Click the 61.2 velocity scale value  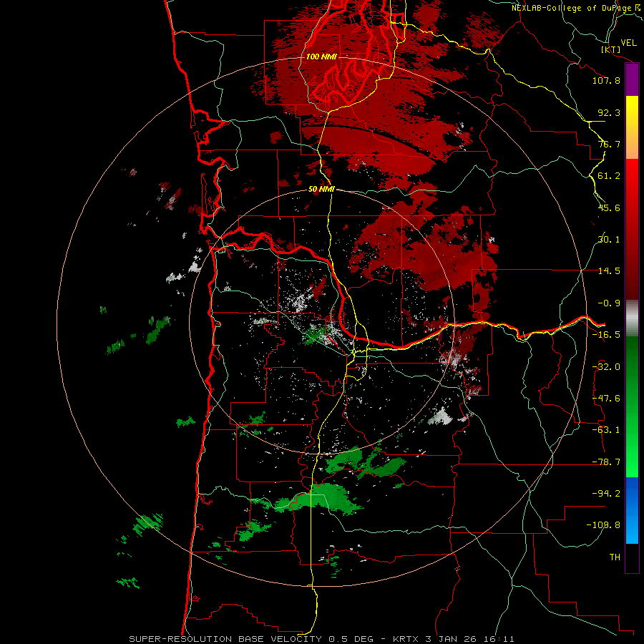pos(609,176)
